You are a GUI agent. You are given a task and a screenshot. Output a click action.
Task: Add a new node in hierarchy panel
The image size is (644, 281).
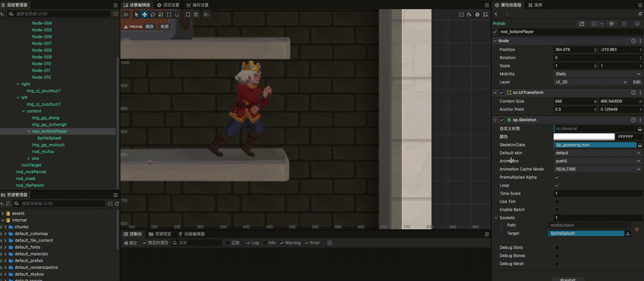[2, 14]
